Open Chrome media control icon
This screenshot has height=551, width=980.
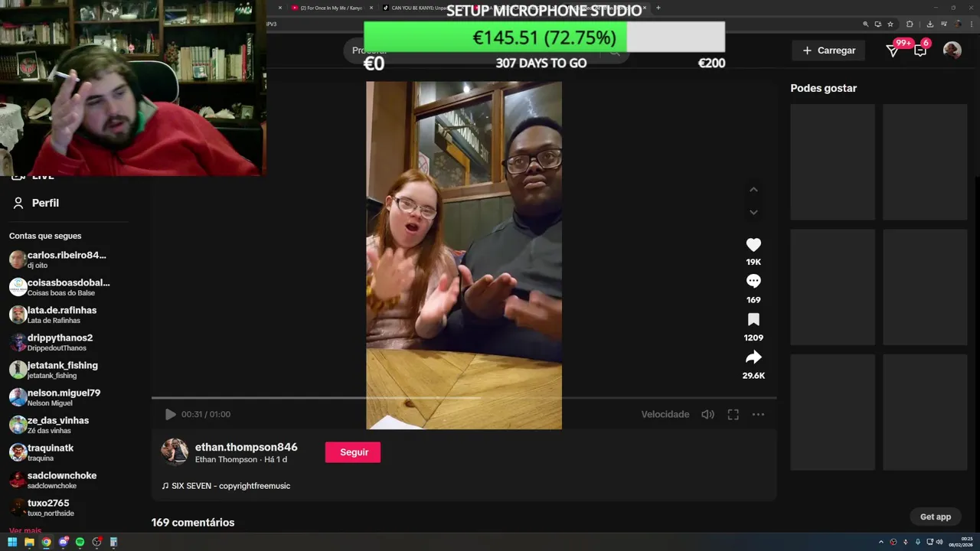click(x=944, y=24)
